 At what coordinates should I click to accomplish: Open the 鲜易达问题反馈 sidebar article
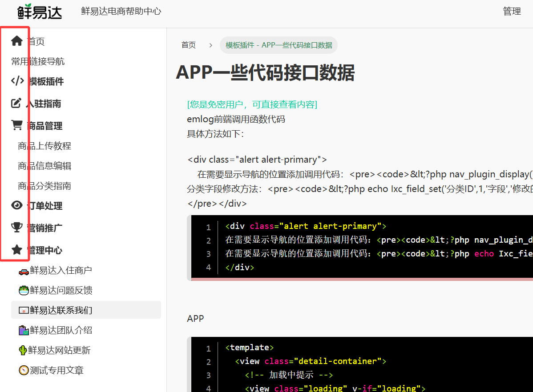61,290
